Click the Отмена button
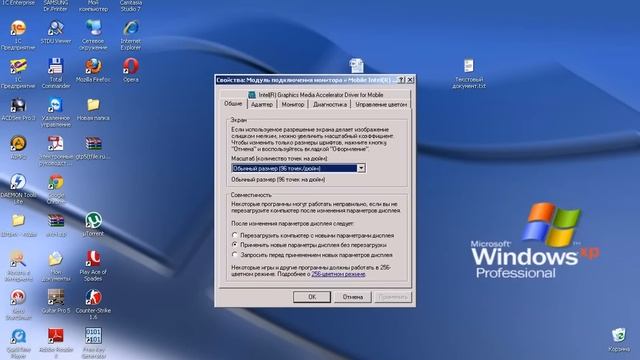 tap(353, 297)
